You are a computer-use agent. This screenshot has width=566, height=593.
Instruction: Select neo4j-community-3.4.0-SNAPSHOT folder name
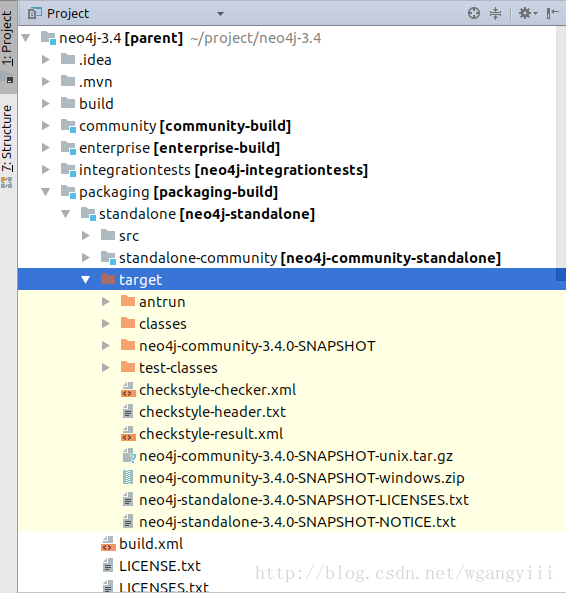click(x=257, y=346)
